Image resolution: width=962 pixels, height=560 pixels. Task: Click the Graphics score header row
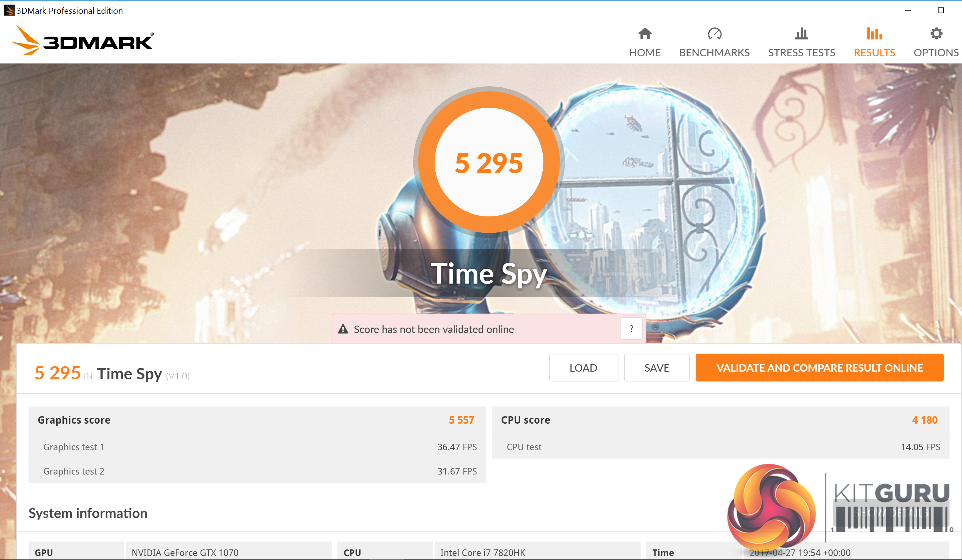tap(257, 420)
